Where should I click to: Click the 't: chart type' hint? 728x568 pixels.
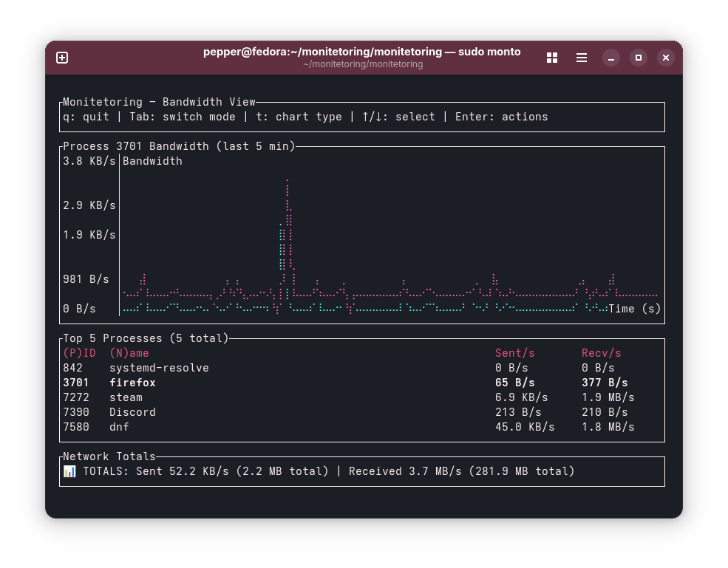(299, 117)
